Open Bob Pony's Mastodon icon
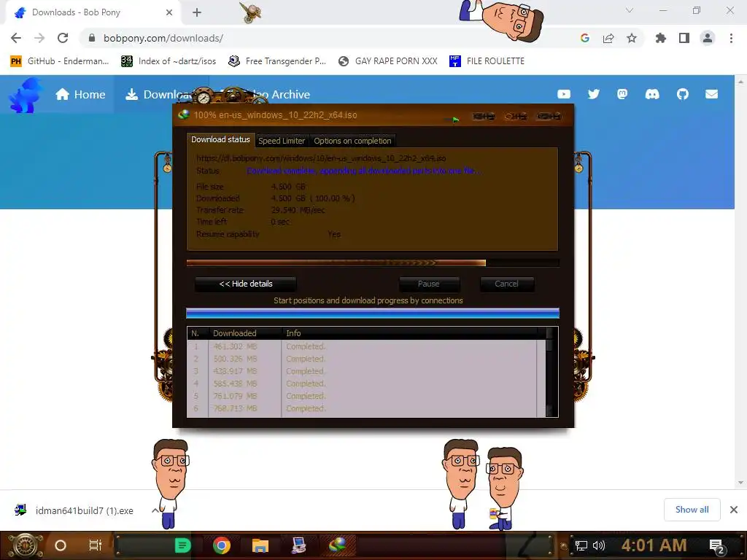Viewport: 747px width, 560px height. (622, 94)
